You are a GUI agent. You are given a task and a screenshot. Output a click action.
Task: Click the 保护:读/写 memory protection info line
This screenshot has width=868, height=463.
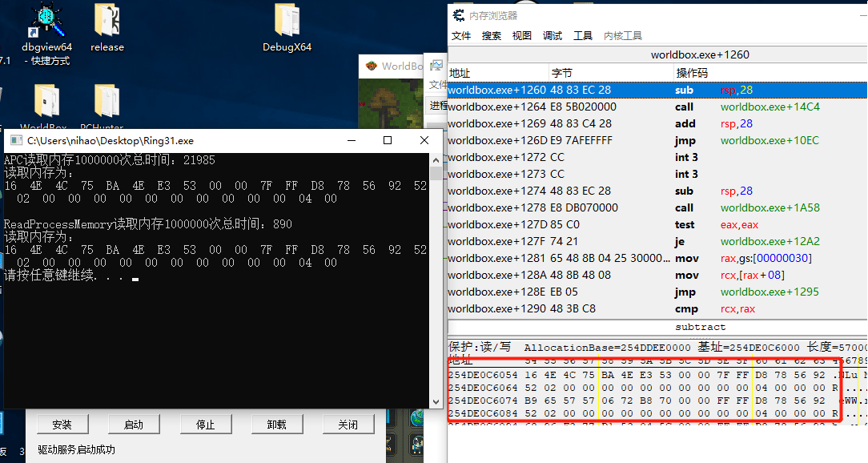tap(657, 348)
